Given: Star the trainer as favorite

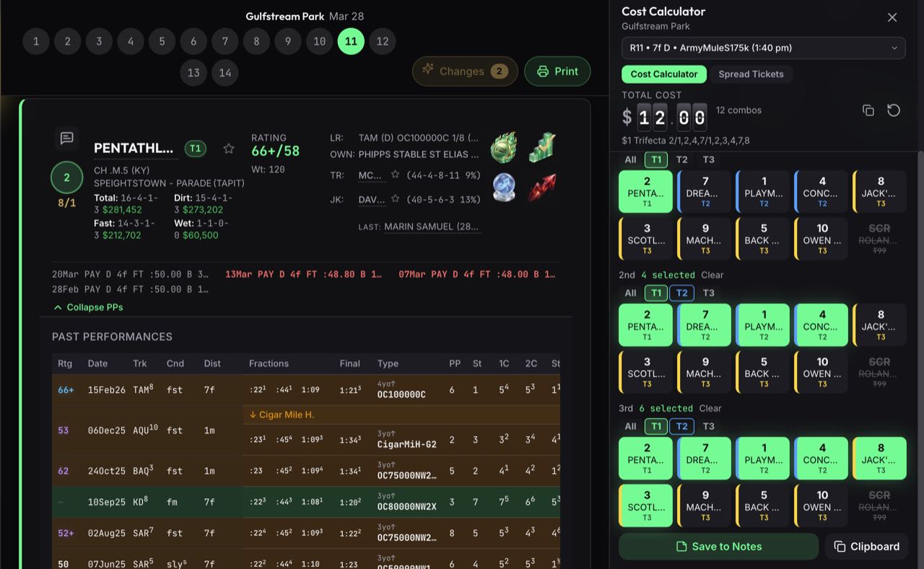Looking at the screenshot, I should click(x=395, y=175).
